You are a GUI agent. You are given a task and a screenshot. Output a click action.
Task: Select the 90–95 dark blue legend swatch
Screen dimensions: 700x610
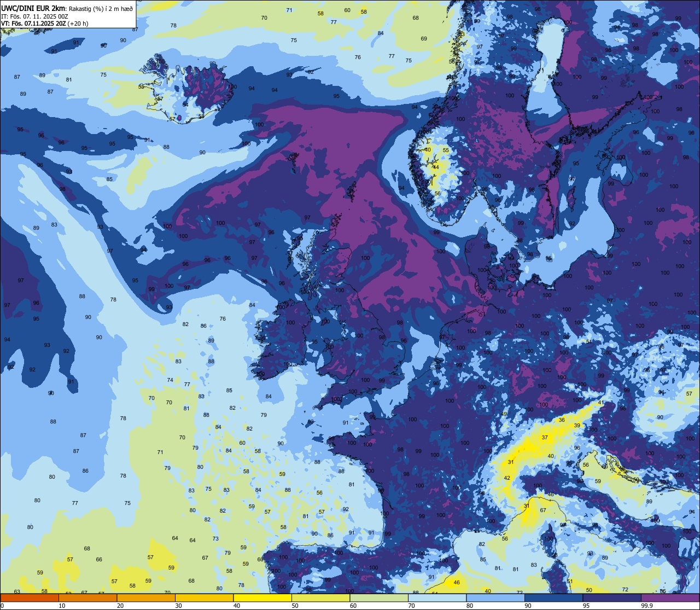click(553, 598)
